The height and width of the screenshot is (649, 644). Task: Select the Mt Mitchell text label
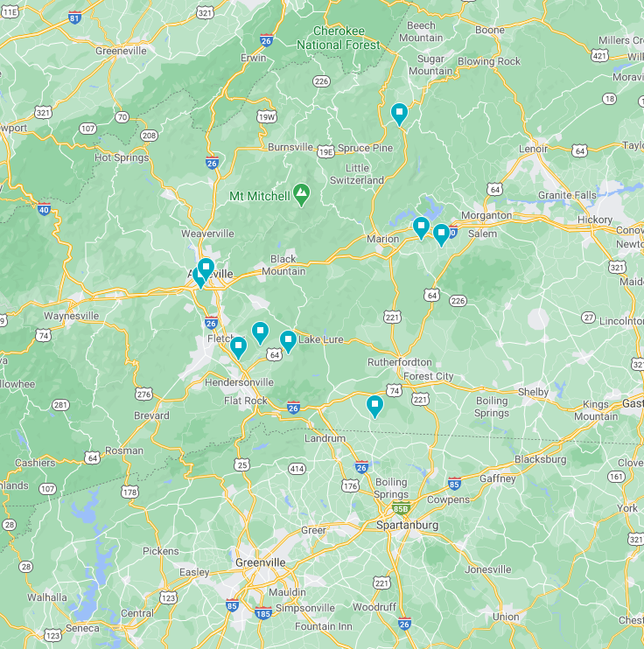point(260,196)
